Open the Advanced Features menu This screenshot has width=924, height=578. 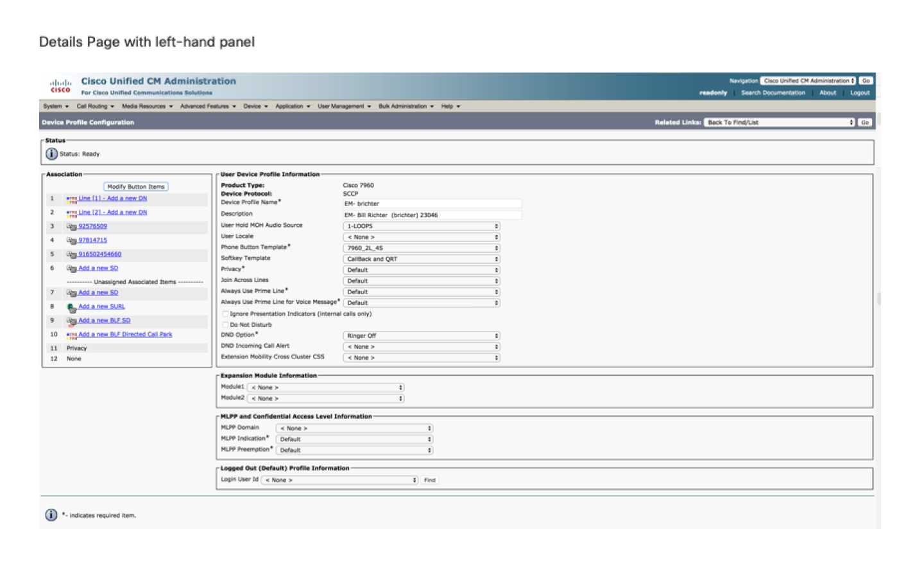208,106
